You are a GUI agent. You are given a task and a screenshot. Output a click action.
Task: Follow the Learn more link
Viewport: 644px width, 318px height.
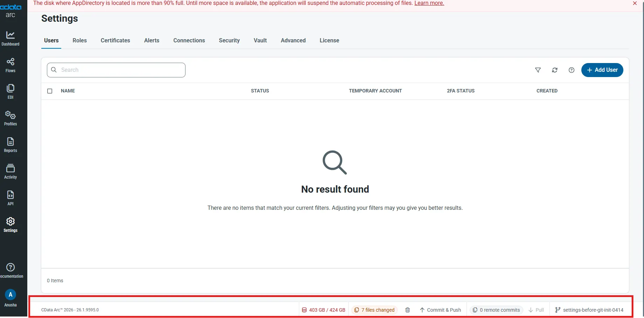[429, 3]
